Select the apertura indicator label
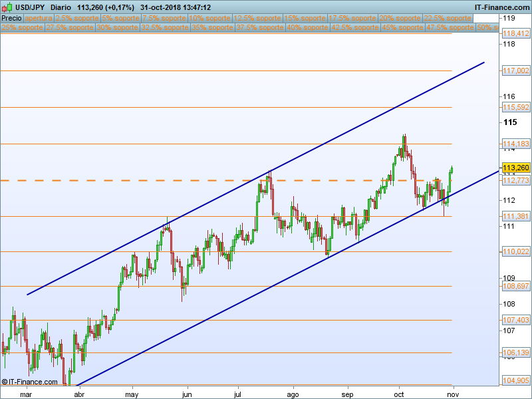This screenshot has height=399, width=532. click(39, 19)
